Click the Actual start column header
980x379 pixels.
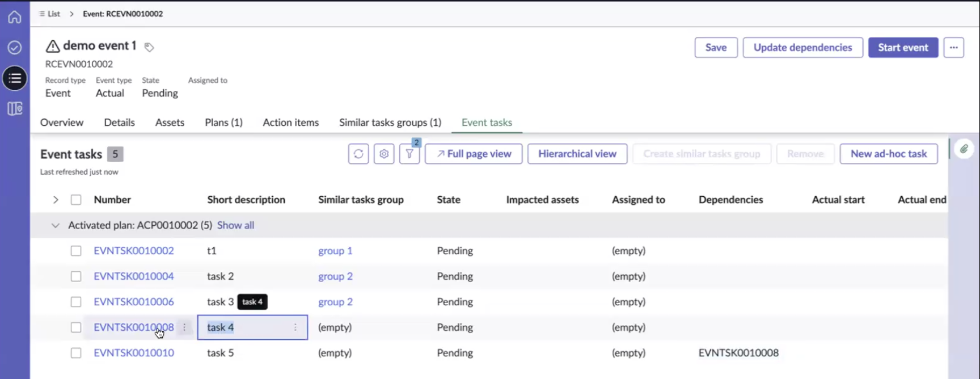[x=838, y=200]
